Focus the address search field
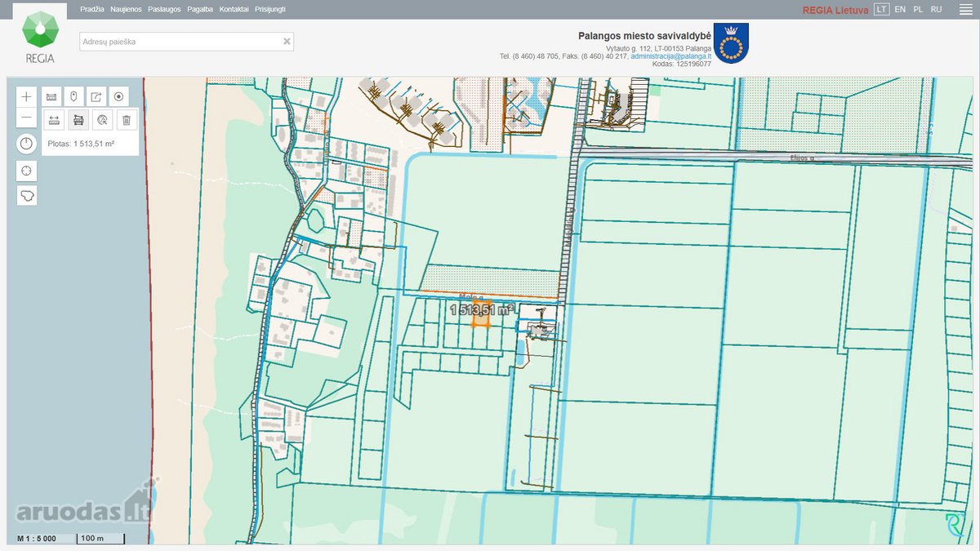 [x=186, y=42]
